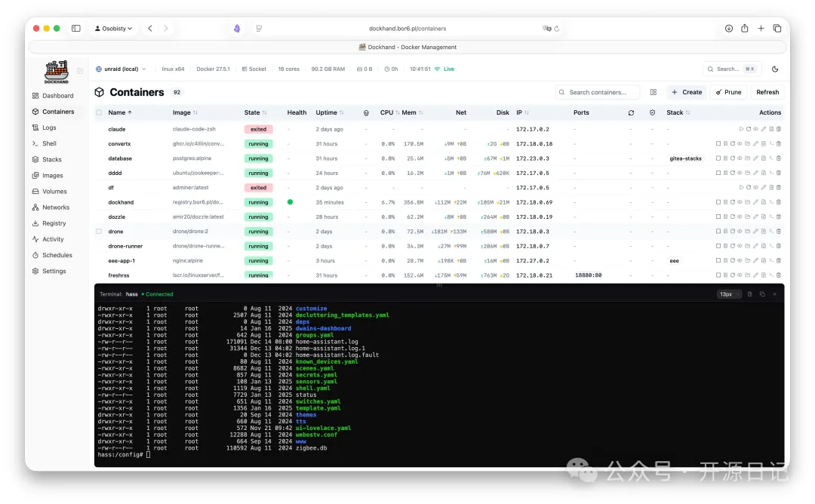
Task: Pause the database container
Action: [x=726, y=158]
